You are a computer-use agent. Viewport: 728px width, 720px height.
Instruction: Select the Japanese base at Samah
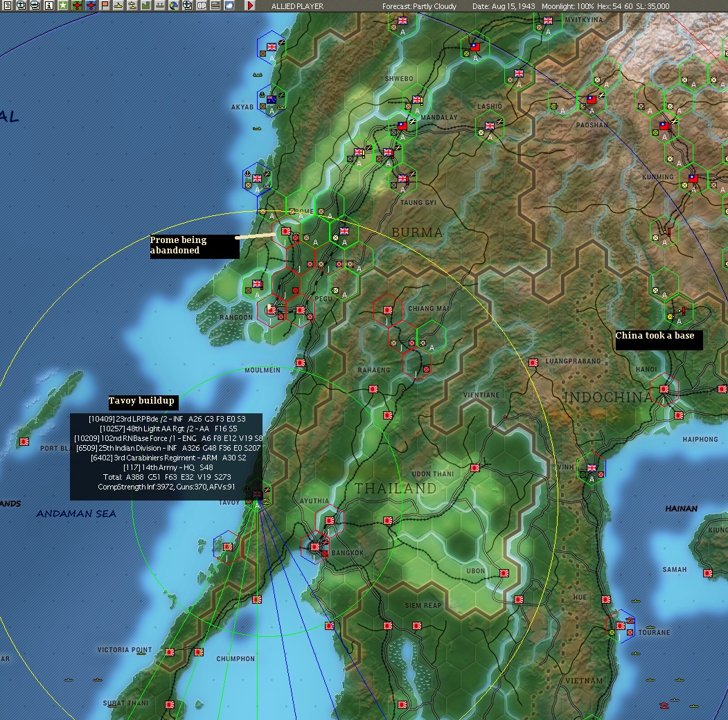point(708,573)
